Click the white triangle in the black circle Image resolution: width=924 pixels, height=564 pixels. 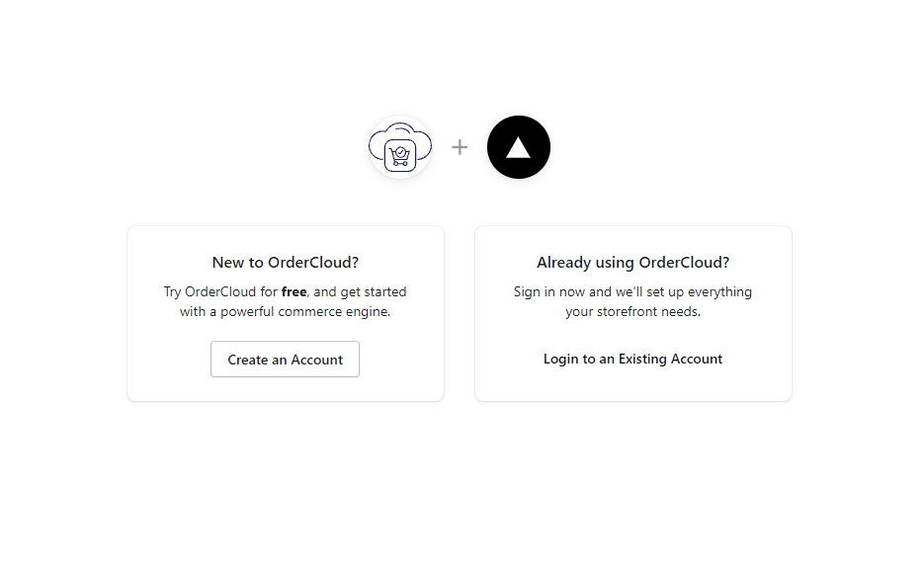519,148
